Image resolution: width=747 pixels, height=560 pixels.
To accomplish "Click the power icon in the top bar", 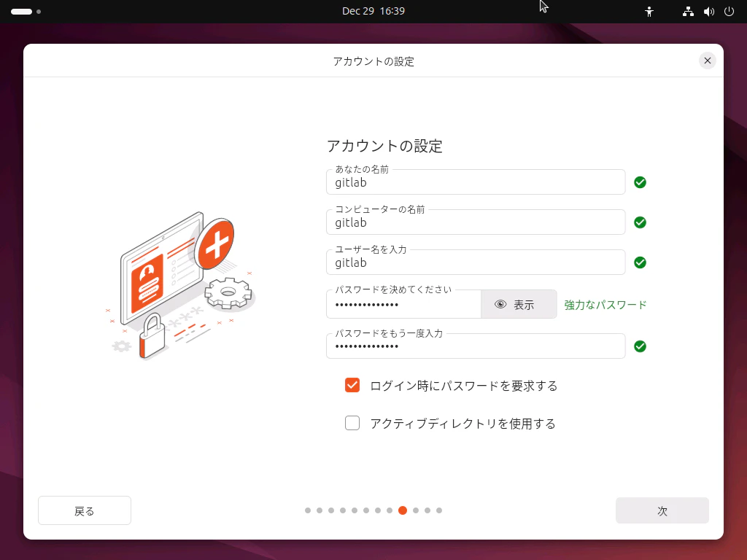I will pyautogui.click(x=729, y=11).
